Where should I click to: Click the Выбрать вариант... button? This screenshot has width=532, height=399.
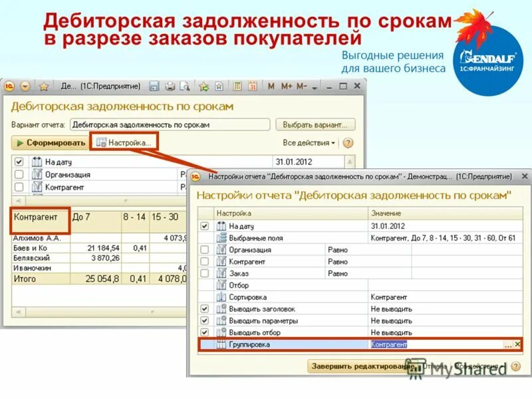(x=315, y=124)
